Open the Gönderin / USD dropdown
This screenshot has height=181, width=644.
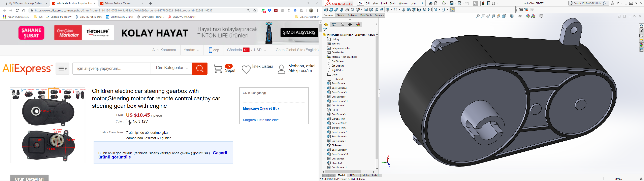(x=247, y=50)
